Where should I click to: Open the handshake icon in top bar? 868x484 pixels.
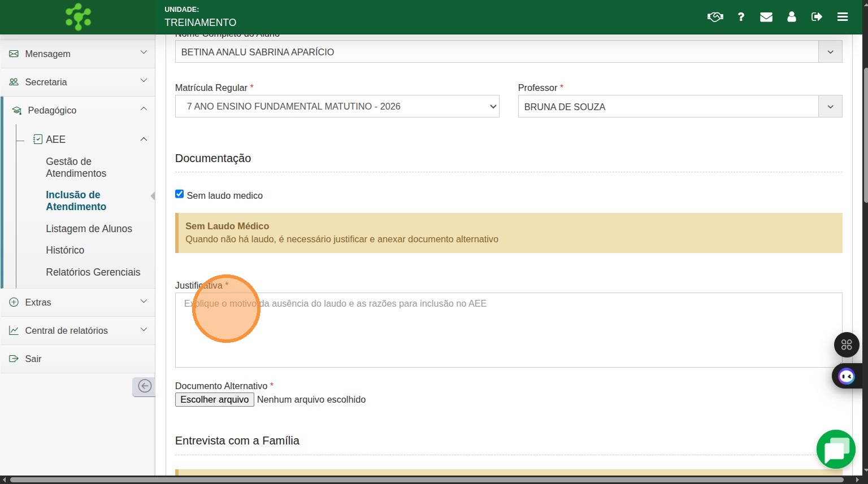(715, 17)
